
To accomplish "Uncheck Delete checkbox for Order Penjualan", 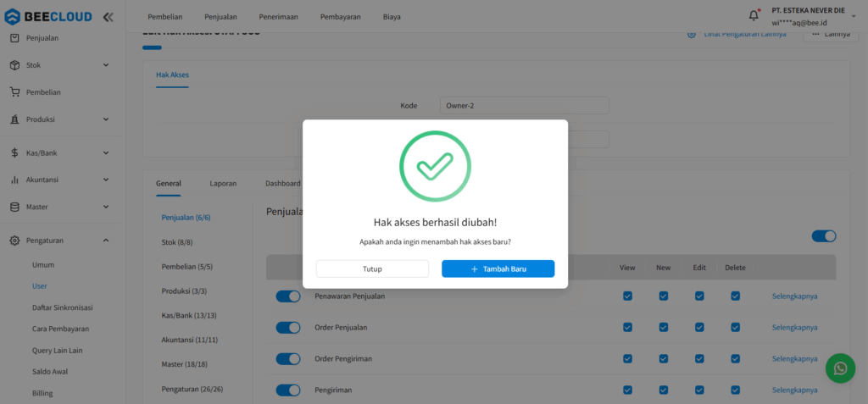I will [735, 327].
